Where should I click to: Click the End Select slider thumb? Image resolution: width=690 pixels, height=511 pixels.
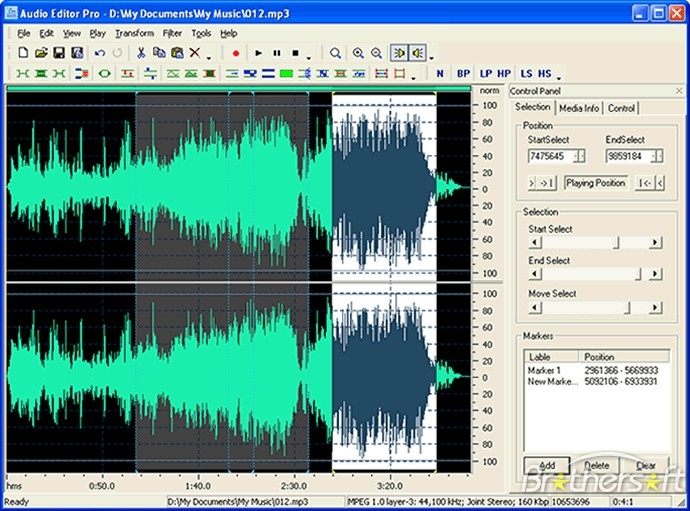(x=637, y=274)
